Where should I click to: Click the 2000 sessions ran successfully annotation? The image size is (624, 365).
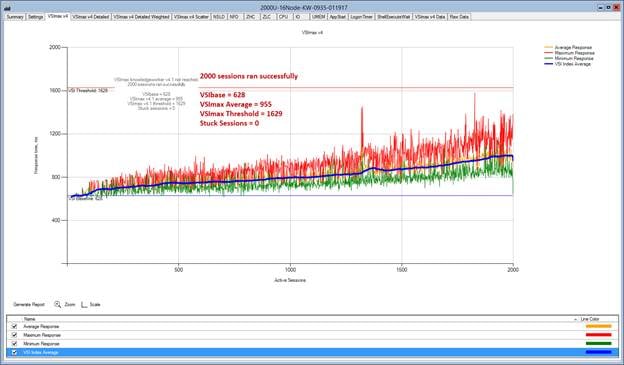(249, 76)
